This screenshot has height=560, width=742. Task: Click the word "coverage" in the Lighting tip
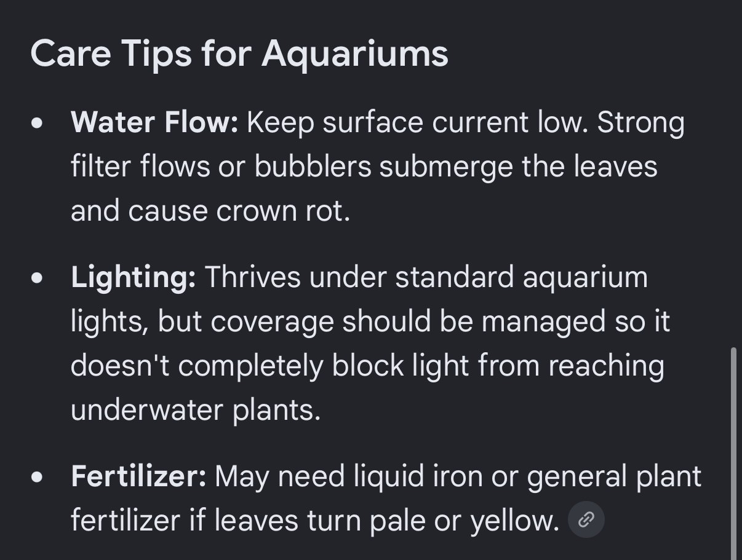(246, 321)
